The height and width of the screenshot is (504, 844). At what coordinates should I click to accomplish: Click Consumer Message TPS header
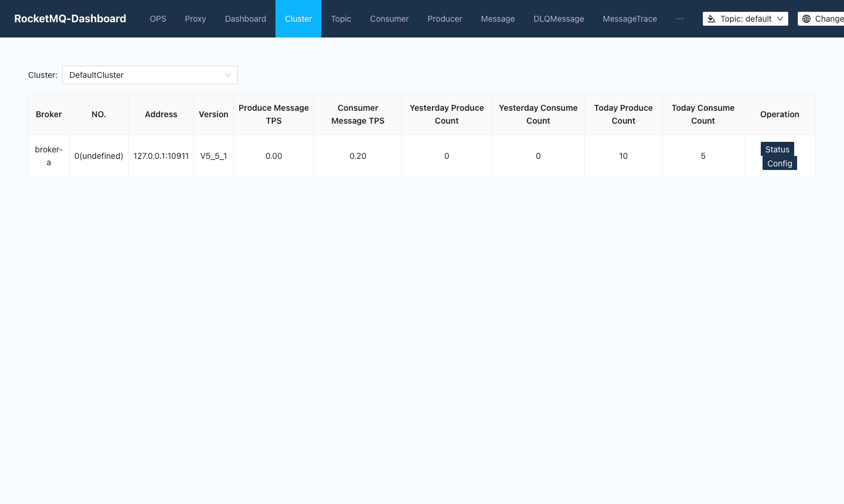358,114
